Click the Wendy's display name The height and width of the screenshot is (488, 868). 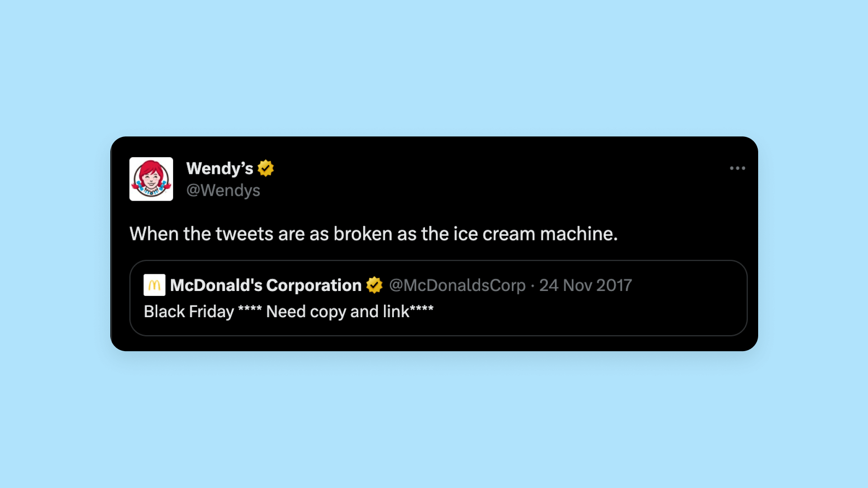(220, 168)
